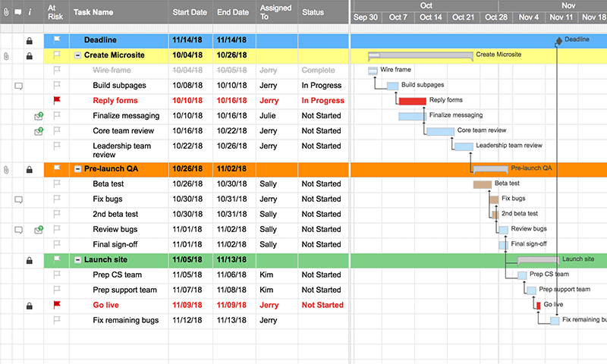Open attachment paperclip on Pre-launch QA row

pos(7,169)
